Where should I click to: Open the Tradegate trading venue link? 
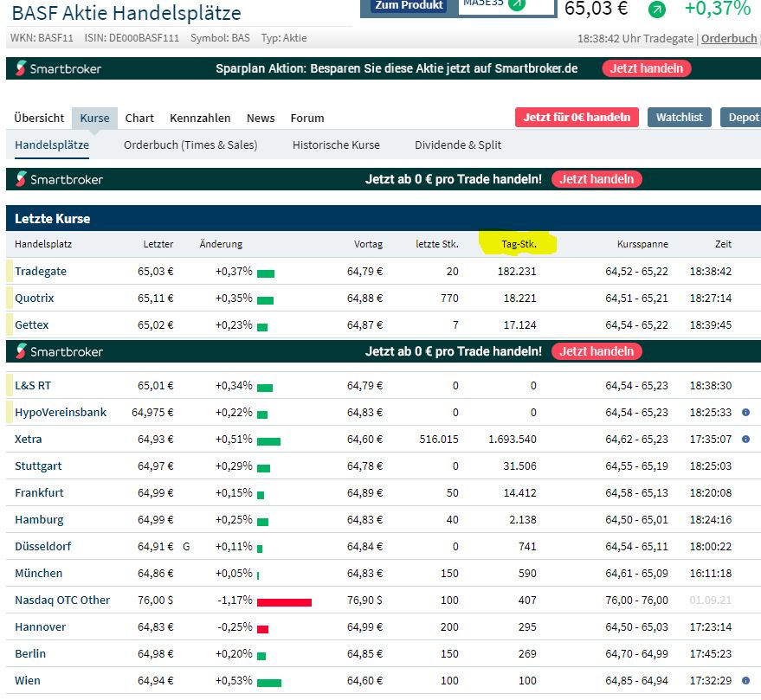pos(41,272)
